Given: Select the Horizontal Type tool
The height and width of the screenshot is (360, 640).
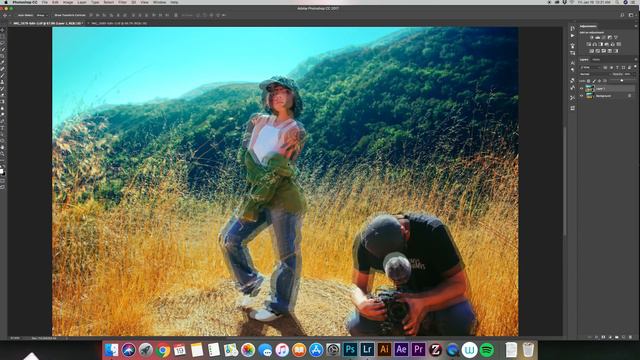Looking at the screenshot, I should click(2, 128).
